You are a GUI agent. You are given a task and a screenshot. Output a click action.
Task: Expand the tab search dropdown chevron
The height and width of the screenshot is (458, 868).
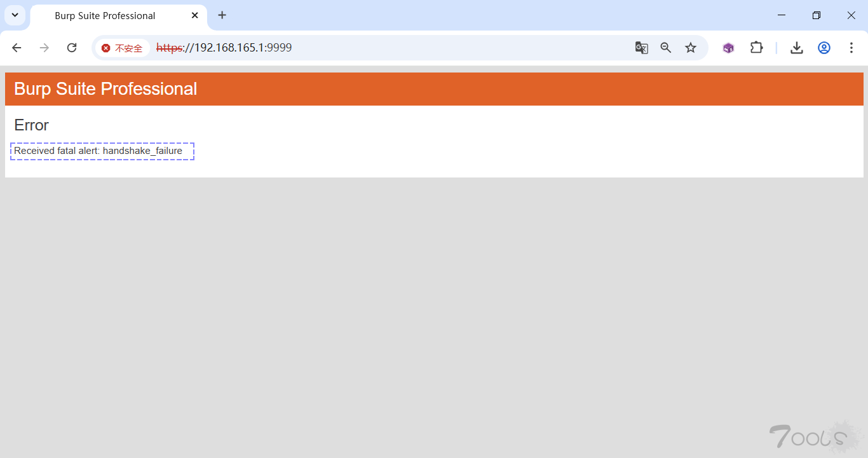(x=15, y=15)
